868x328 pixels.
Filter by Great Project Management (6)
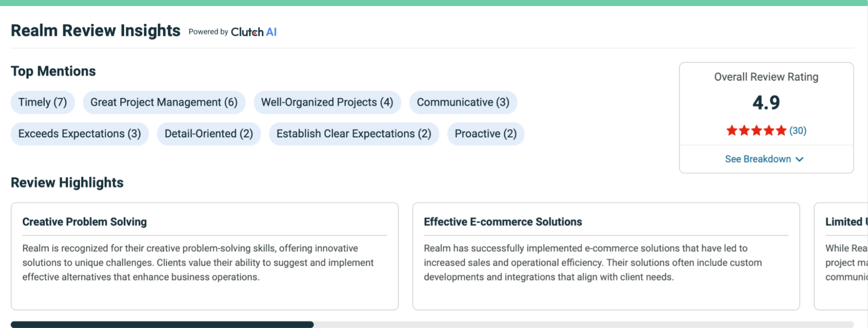(164, 102)
